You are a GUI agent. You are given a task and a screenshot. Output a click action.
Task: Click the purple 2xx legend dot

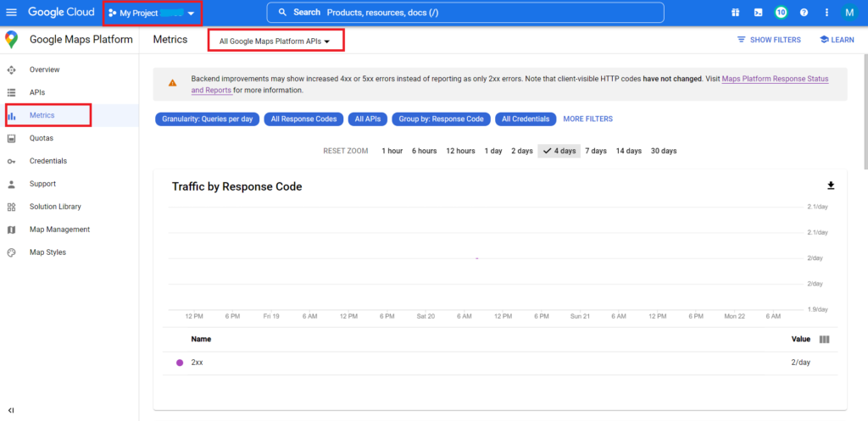pyautogui.click(x=180, y=363)
